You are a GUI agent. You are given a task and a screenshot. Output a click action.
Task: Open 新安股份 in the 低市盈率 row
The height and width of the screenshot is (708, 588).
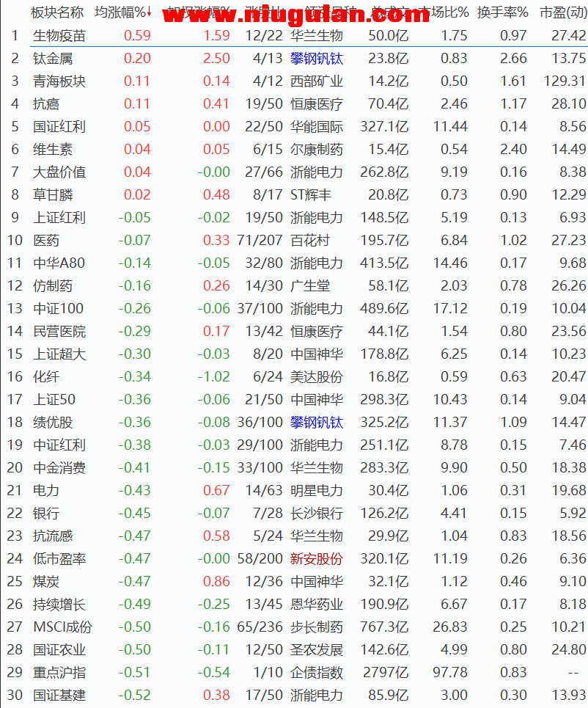317,558
